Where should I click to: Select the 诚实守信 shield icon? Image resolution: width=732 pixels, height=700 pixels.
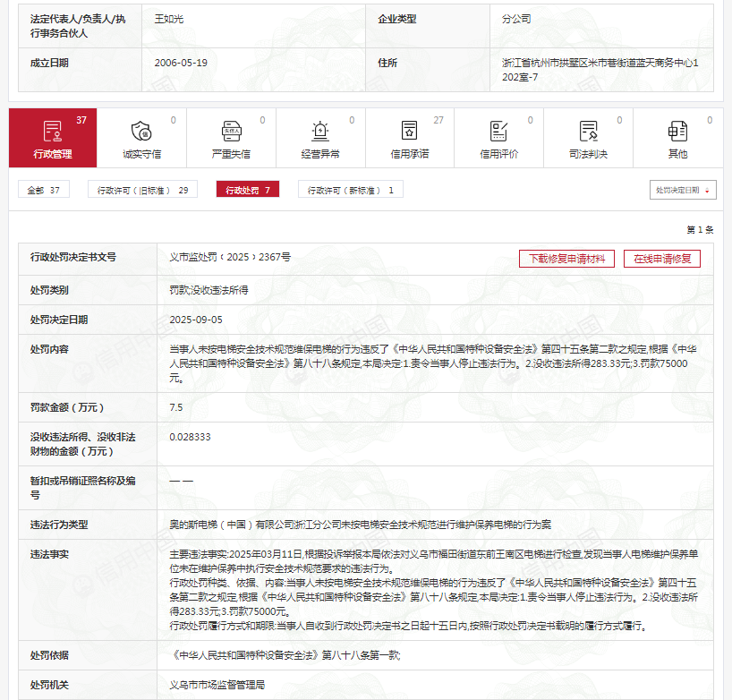(141, 132)
